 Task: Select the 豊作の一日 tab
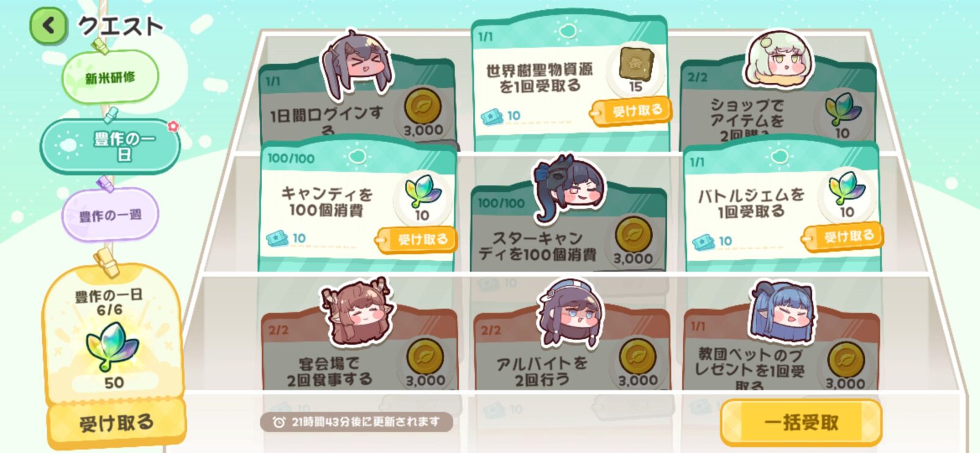[x=110, y=146]
